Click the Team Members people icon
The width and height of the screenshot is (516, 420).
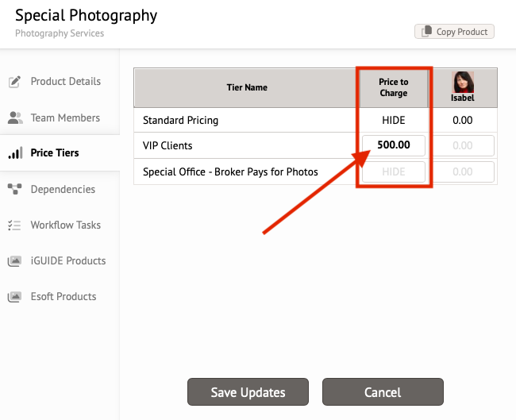15,118
